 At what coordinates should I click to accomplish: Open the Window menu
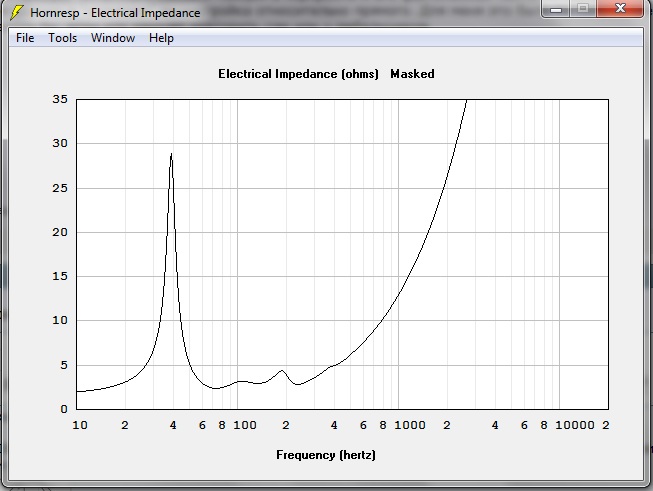pyautogui.click(x=113, y=38)
